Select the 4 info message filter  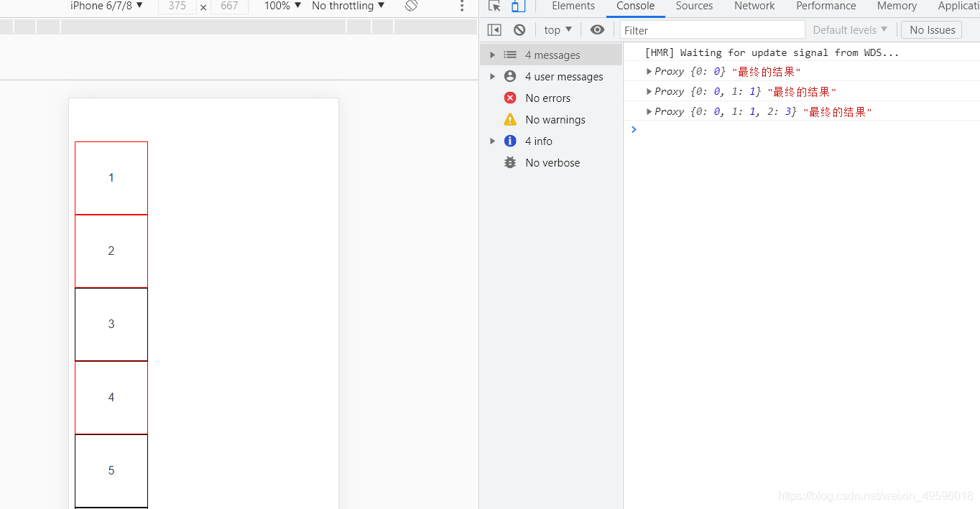coord(537,141)
